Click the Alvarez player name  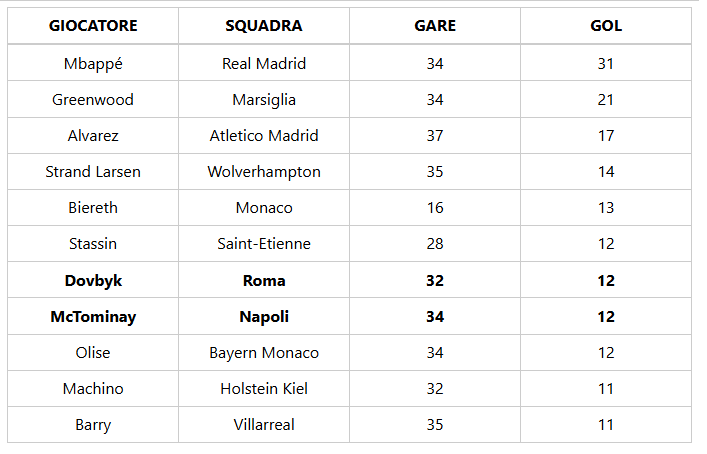click(x=93, y=136)
